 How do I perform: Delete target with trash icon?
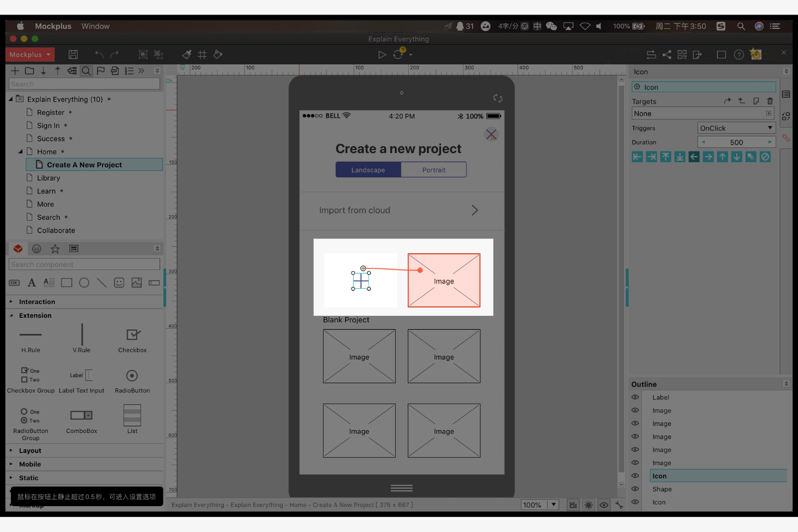pos(770,101)
